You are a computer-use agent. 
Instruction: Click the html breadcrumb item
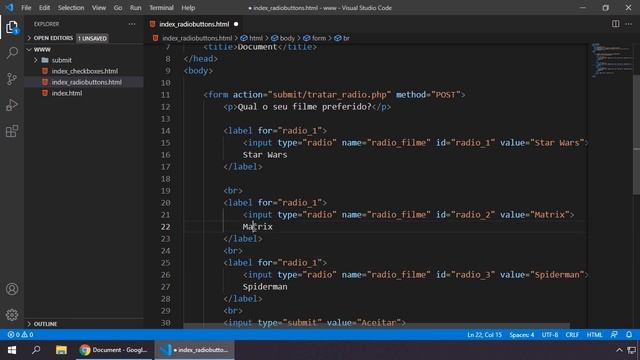point(256,38)
